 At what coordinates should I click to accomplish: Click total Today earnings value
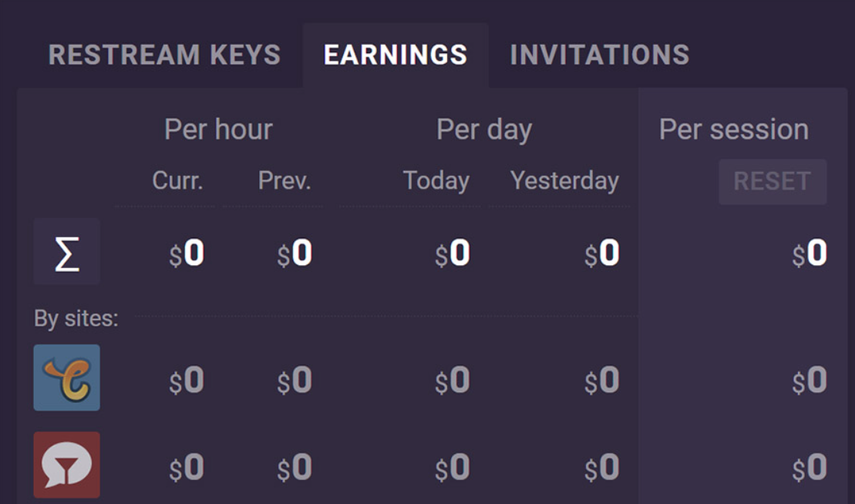[x=452, y=254]
